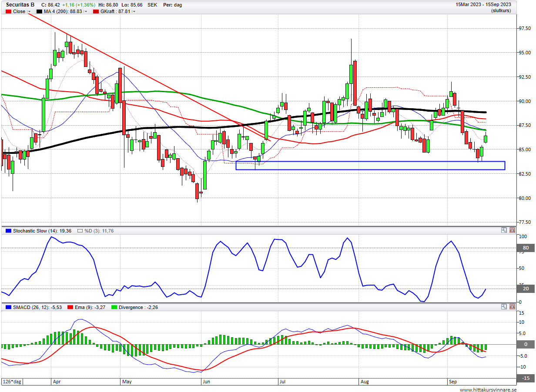
Task: Click the red Ema (9) color swatch
Action: click(x=71, y=307)
